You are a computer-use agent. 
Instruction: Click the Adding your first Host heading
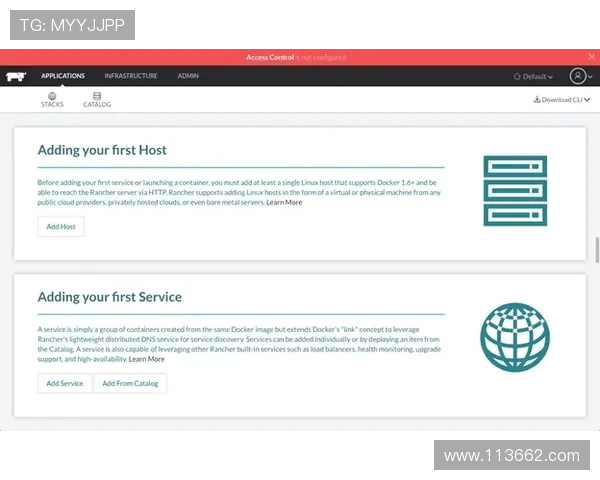pyautogui.click(x=102, y=151)
